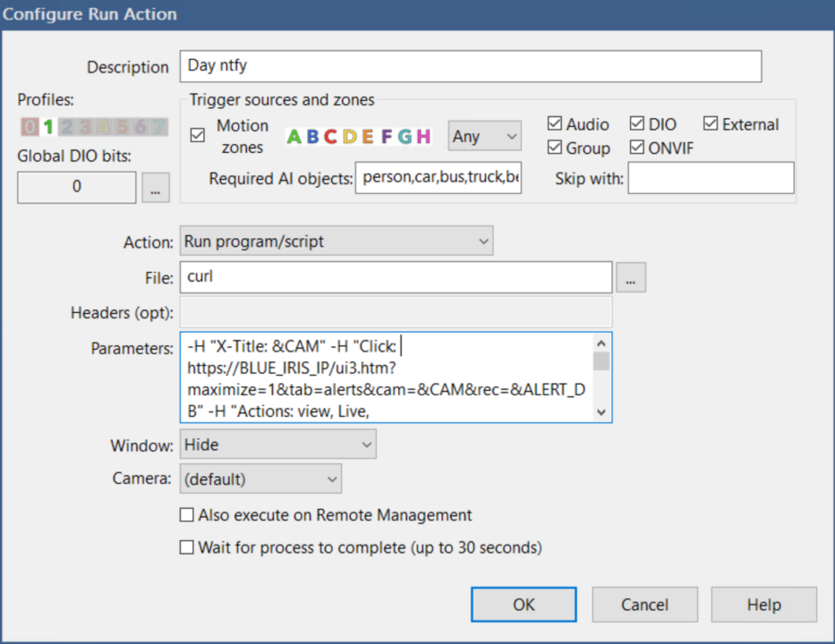Select profile 3 in the Profiles row
This screenshot has height=644, width=835.
(86, 127)
